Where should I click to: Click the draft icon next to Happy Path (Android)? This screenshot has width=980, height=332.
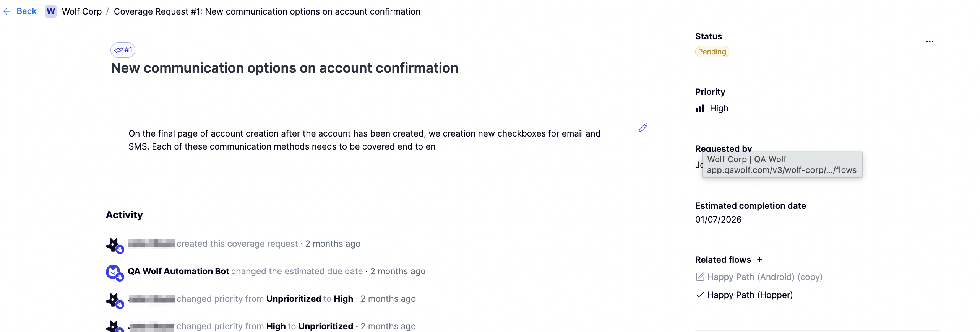(700, 277)
